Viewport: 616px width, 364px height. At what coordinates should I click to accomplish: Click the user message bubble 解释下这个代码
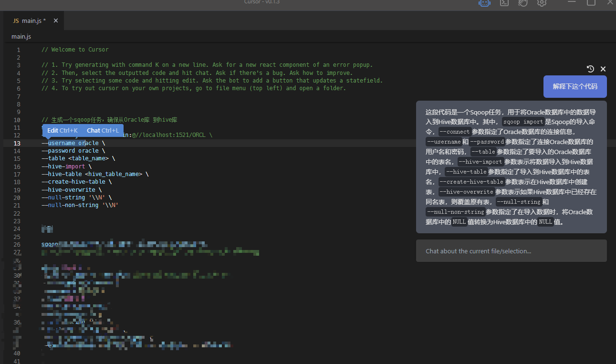click(x=575, y=86)
